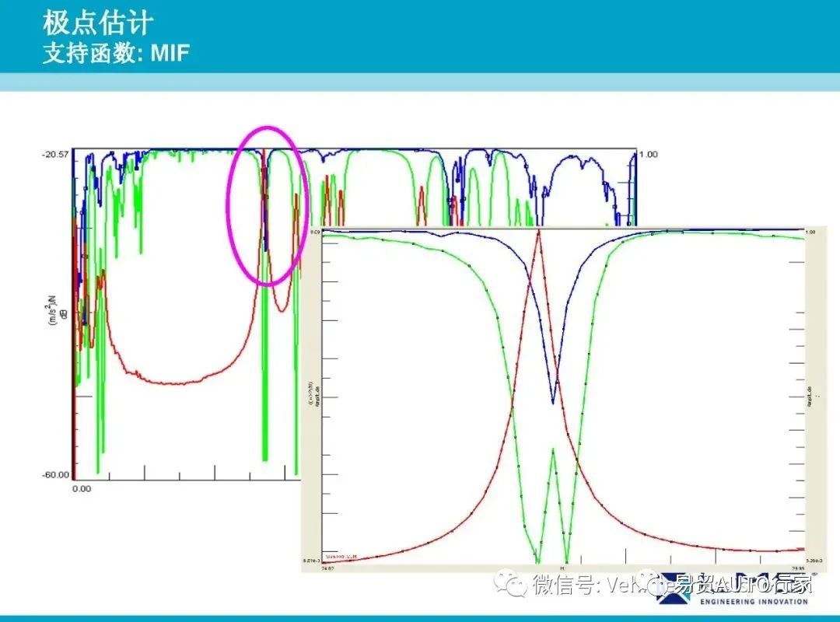
Task: Click the slide title 极点估计
Action: (98, 23)
